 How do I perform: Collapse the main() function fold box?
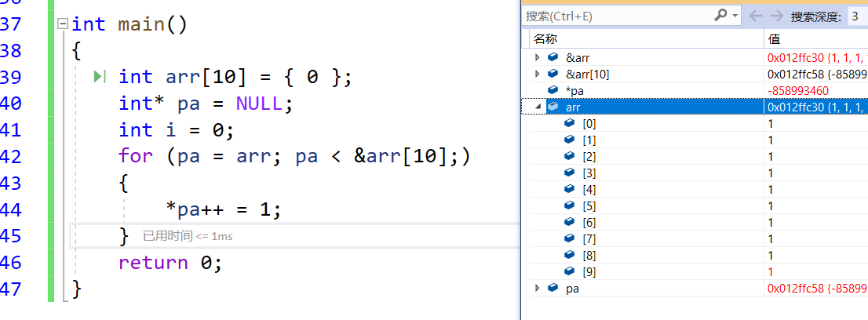63,24
